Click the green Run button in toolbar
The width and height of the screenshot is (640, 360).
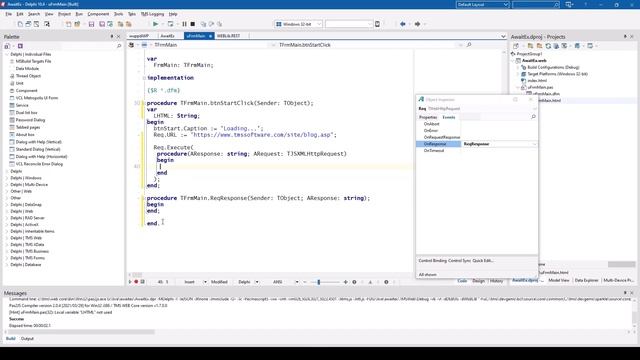coord(155,24)
